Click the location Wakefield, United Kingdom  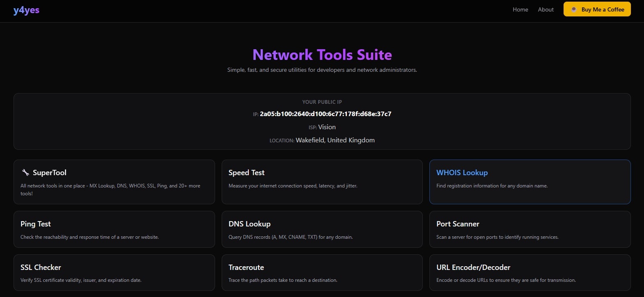coord(335,140)
